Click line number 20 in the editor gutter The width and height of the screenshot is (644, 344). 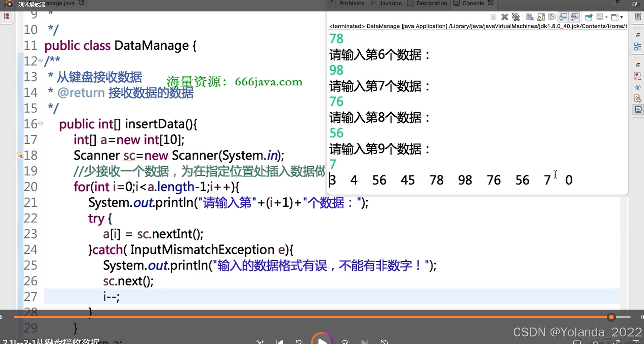30,187
